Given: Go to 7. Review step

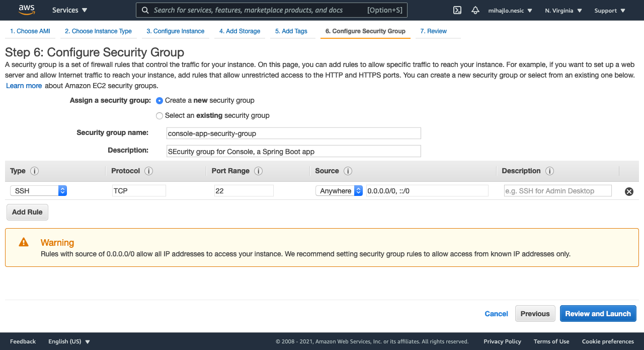Looking at the screenshot, I should 434,31.
